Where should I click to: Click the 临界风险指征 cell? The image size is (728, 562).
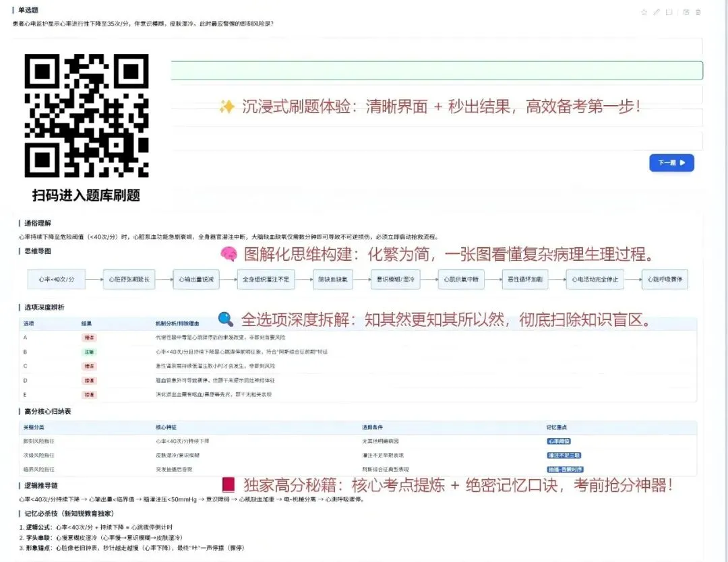pos(39,470)
